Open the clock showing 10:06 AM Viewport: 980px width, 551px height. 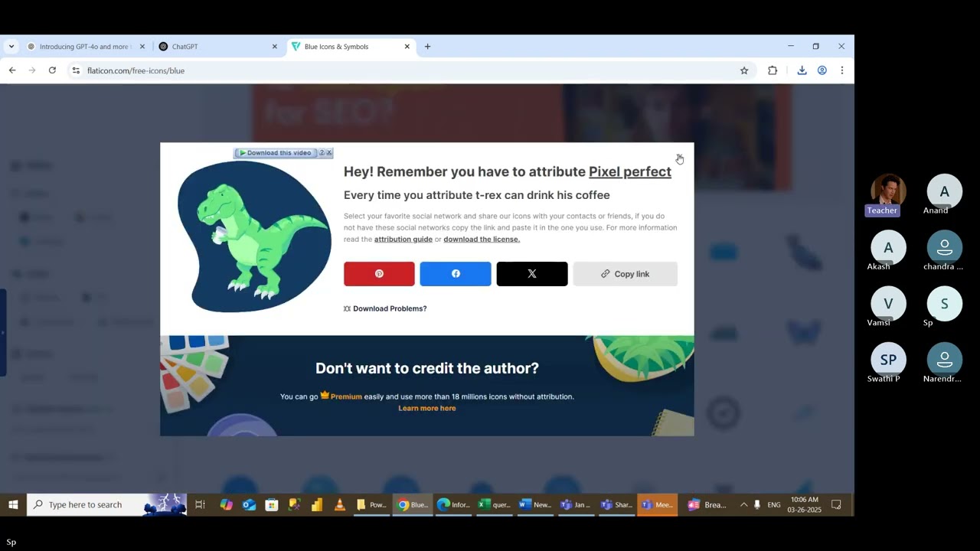click(804, 505)
